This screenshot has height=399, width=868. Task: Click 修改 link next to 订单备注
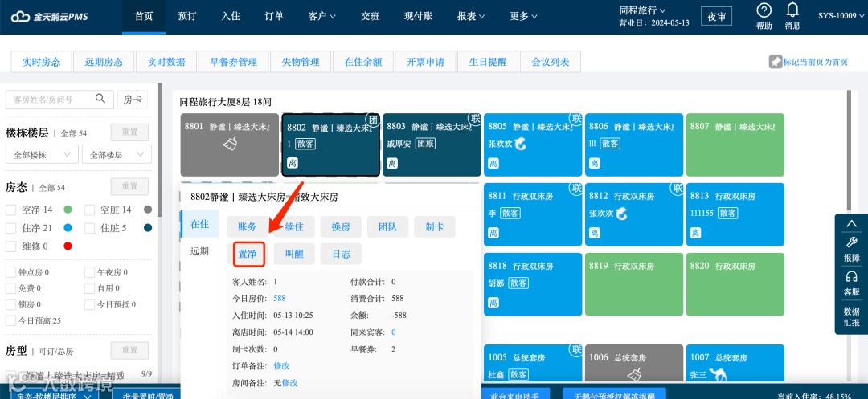click(282, 366)
